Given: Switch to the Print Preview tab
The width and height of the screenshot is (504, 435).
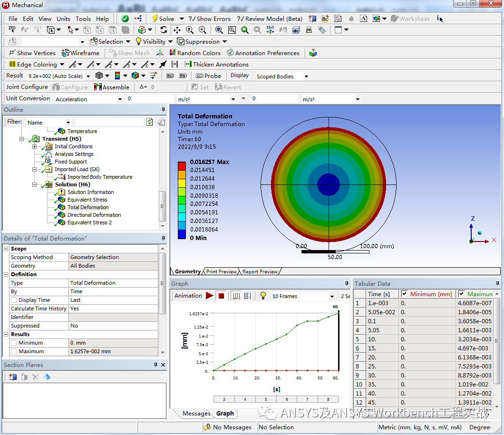Looking at the screenshot, I should pos(222,271).
